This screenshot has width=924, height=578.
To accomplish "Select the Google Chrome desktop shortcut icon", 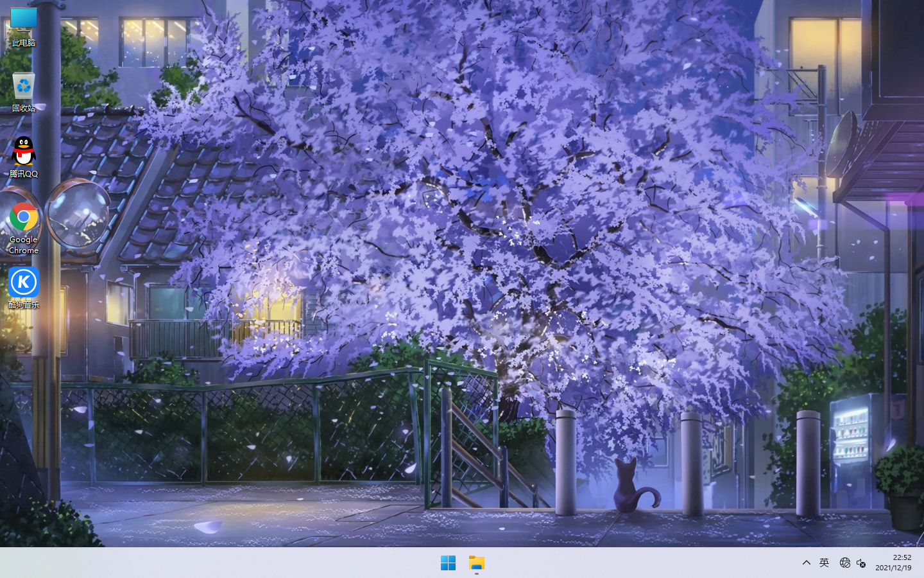I will (24, 218).
